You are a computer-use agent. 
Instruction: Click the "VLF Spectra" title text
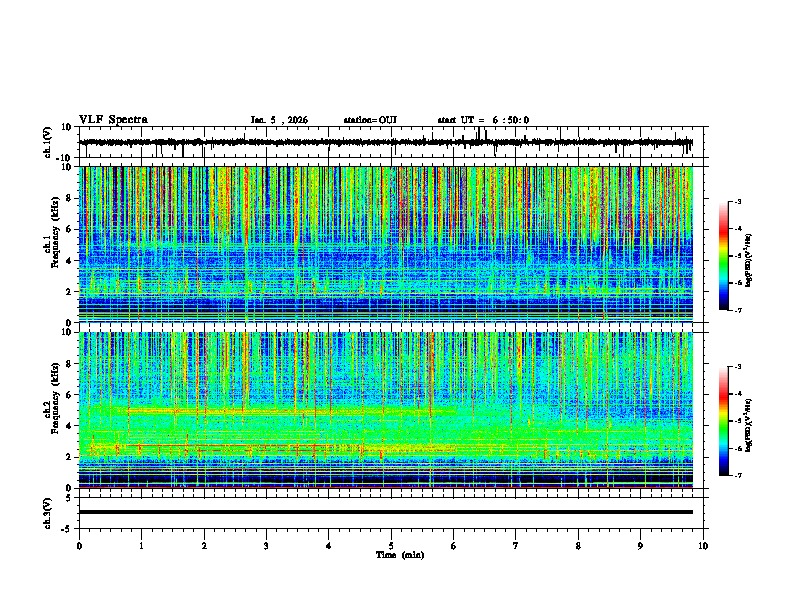pyautogui.click(x=113, y=120)
